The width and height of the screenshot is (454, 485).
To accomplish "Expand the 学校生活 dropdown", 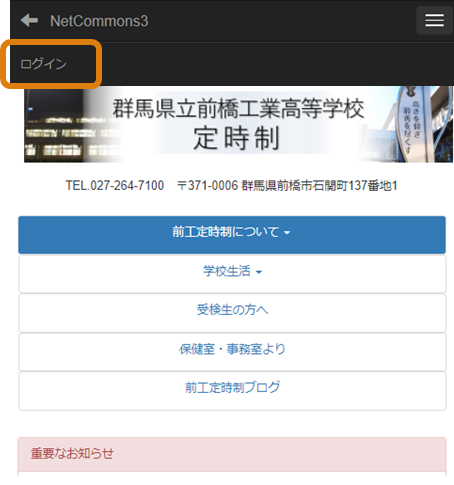I will tap(232, 274).
